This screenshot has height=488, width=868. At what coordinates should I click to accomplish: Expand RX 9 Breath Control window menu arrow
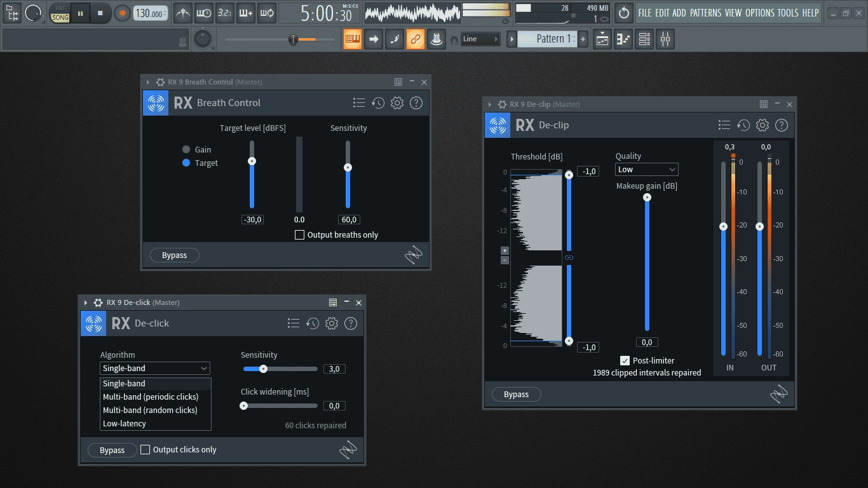[x=148, y=82]
